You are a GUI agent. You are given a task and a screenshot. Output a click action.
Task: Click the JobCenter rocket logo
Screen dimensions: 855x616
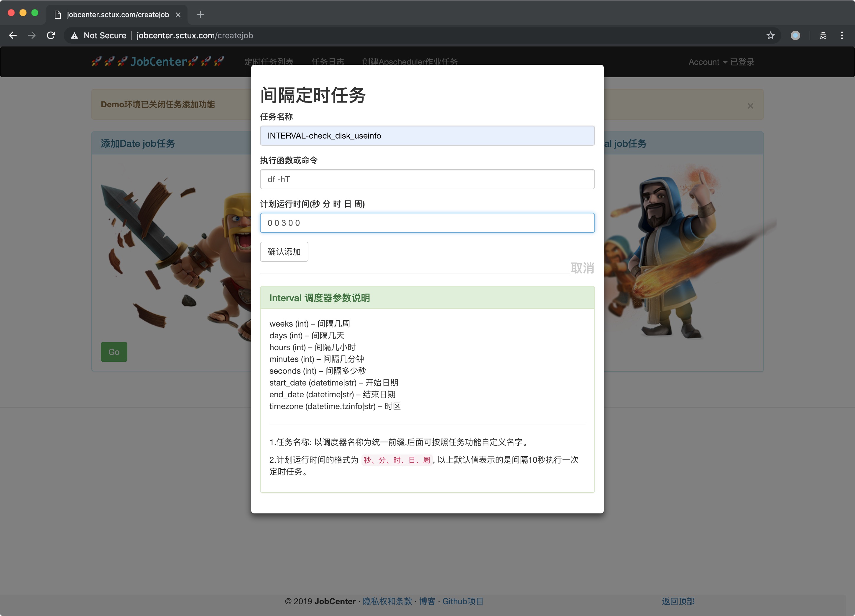158,61
